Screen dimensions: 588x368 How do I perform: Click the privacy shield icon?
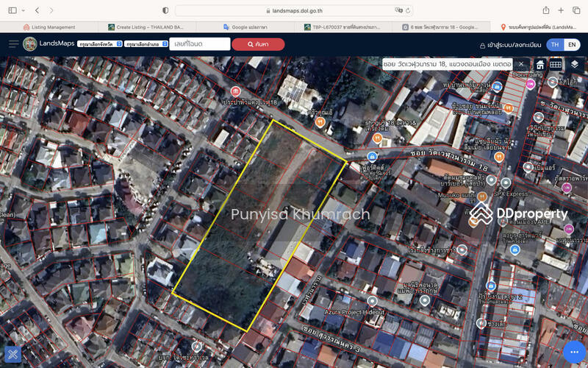coord(165,10)
